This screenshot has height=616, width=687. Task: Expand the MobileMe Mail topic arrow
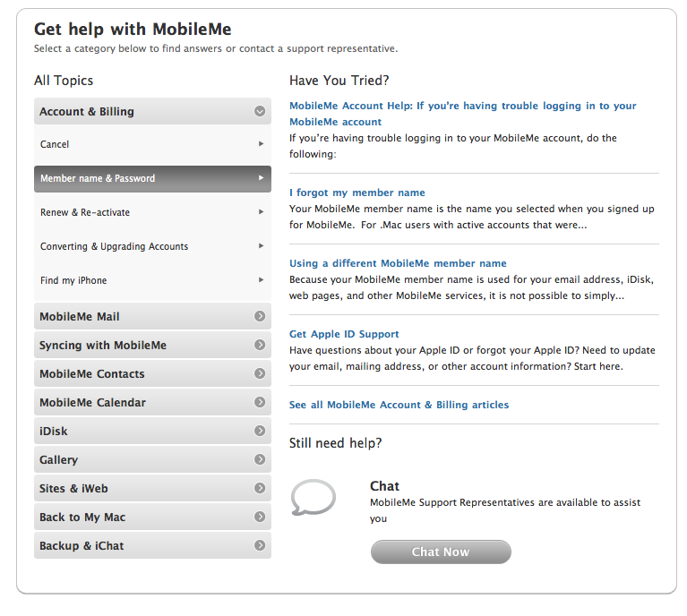pos(260,316)
